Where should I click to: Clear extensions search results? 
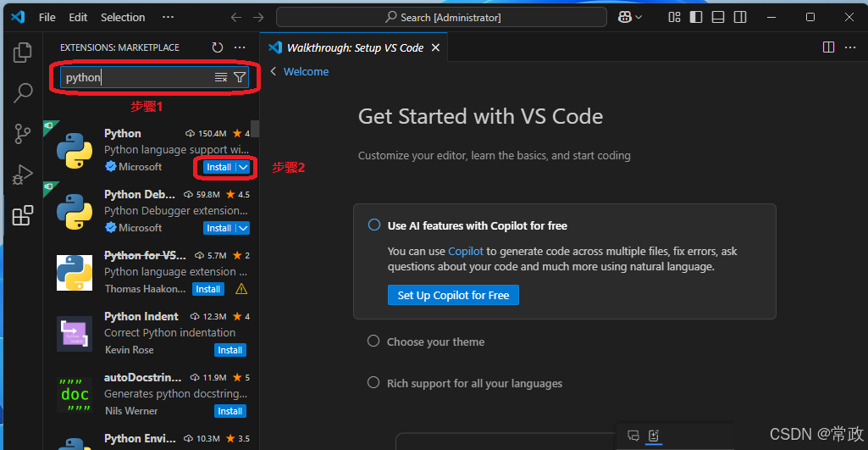(x=221, y=78)
